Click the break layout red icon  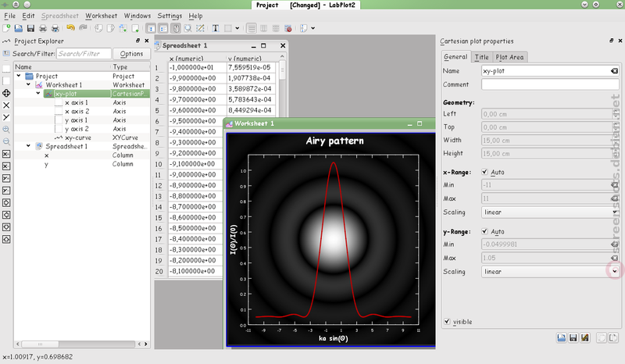pyautogui.click(x=287, y=28)
